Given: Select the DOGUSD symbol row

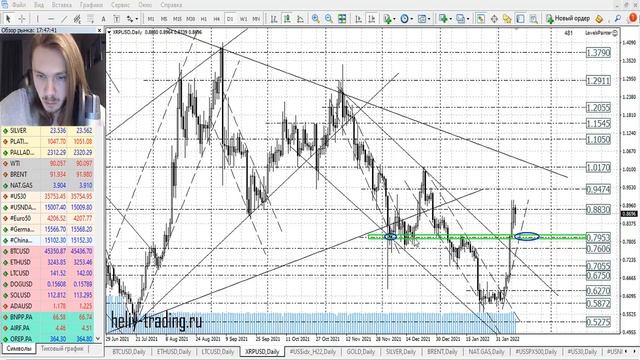Looking at the screenshot, I should [x=47, y=284].
